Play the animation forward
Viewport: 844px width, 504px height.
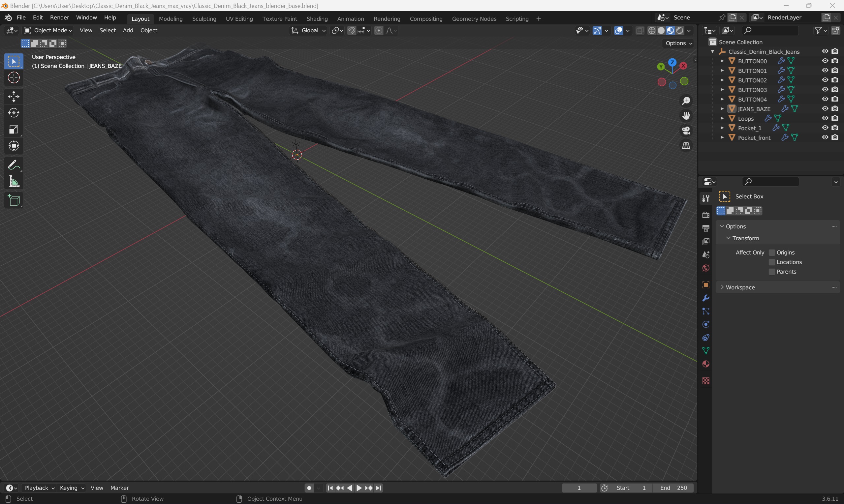pyautogui.click(x=359, y=488)
